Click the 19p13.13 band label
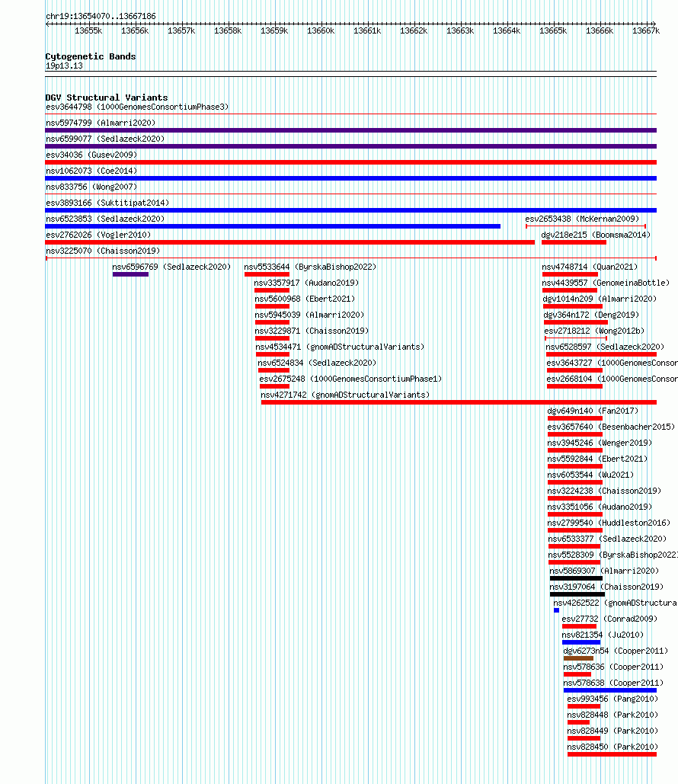678x784 pixels. (x=64, y=66)
